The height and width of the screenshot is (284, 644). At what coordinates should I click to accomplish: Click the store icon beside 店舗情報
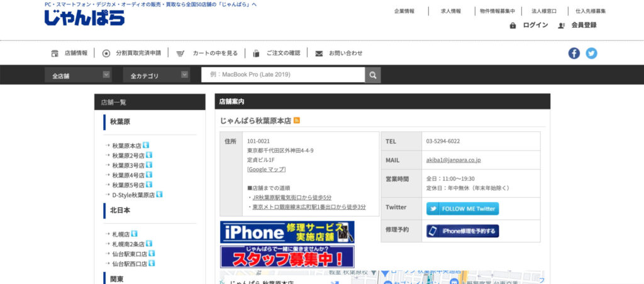[x=55, y=53]
